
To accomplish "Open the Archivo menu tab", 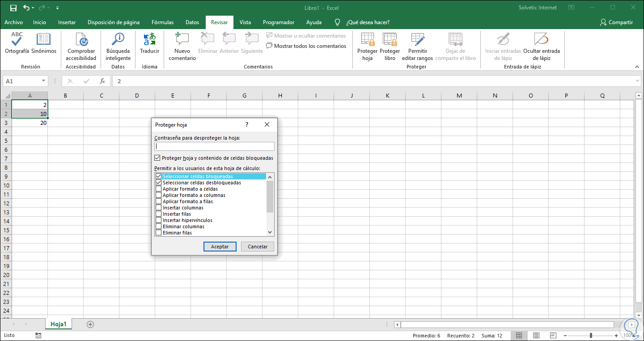I will (13, 22).
